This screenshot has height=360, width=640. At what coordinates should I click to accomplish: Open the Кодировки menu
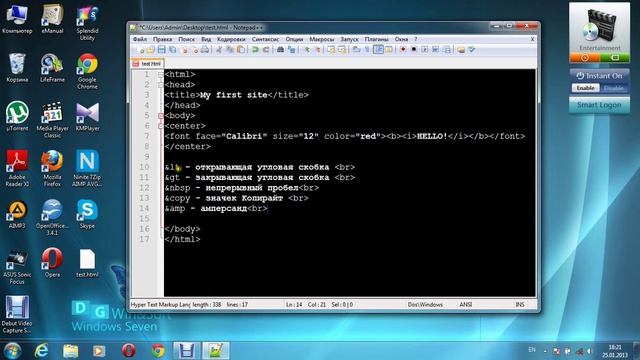[x=231, y=39]
